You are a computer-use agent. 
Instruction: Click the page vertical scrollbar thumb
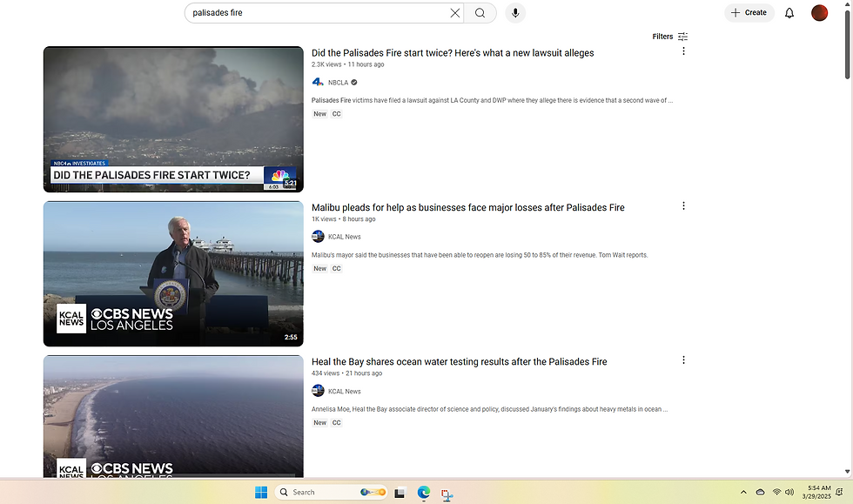(x=847, y=44)
